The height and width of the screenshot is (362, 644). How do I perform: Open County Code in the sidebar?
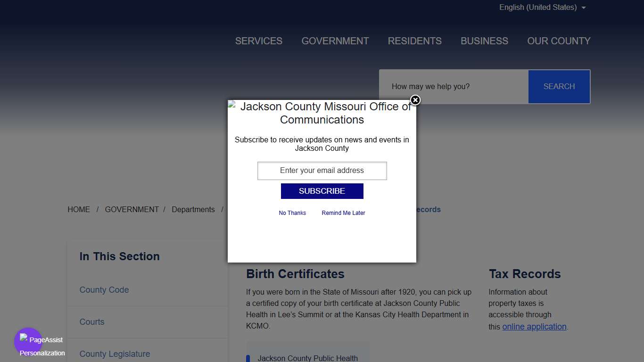point(104,290)
